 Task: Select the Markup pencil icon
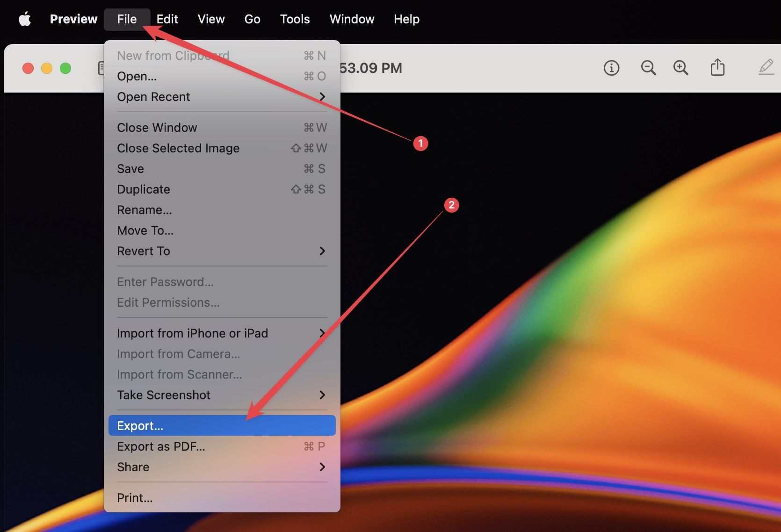[766, 68]
